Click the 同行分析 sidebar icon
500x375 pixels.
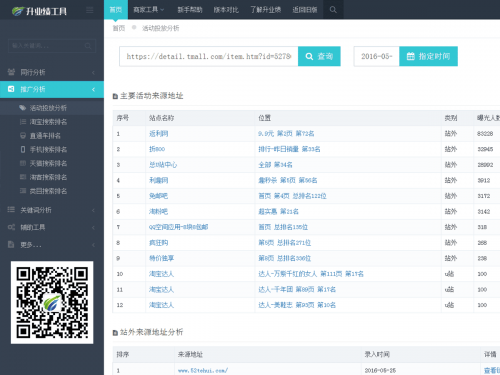coord(11,72)
